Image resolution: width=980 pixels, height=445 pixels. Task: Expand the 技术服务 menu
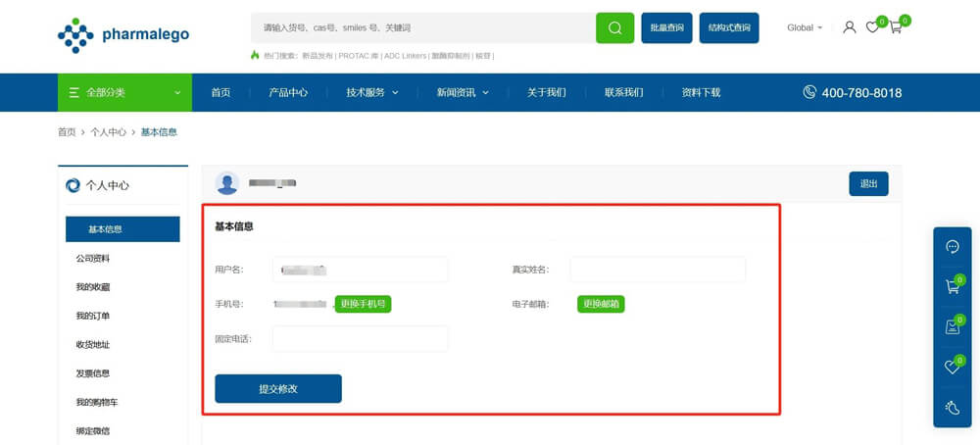pos(372,92)
